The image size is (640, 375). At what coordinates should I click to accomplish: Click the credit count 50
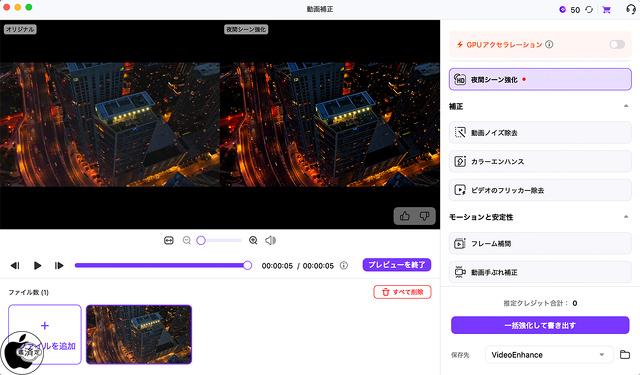575,10
